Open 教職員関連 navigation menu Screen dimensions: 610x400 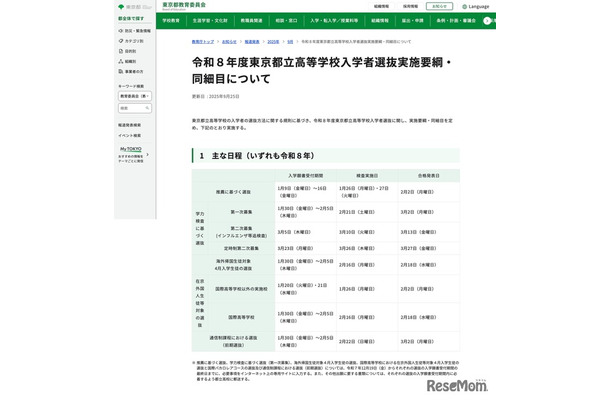pyautogui.click(x=251, y=21)
